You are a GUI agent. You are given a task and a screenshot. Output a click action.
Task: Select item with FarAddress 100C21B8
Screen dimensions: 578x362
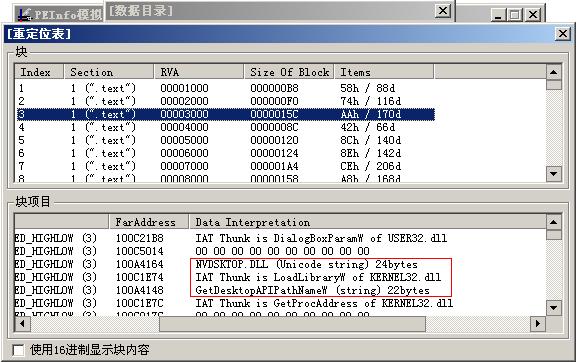(x=140, y=239)
